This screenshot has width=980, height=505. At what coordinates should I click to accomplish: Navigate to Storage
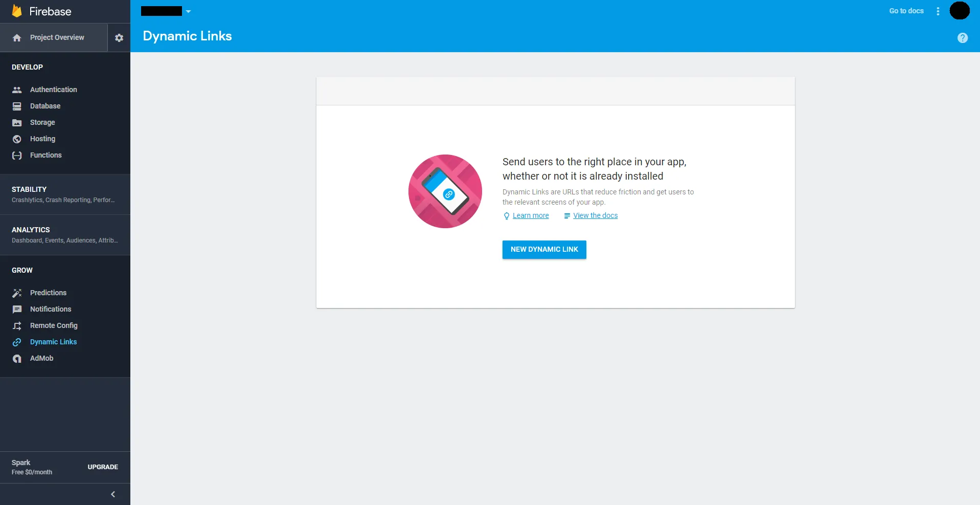coord(42,122)
